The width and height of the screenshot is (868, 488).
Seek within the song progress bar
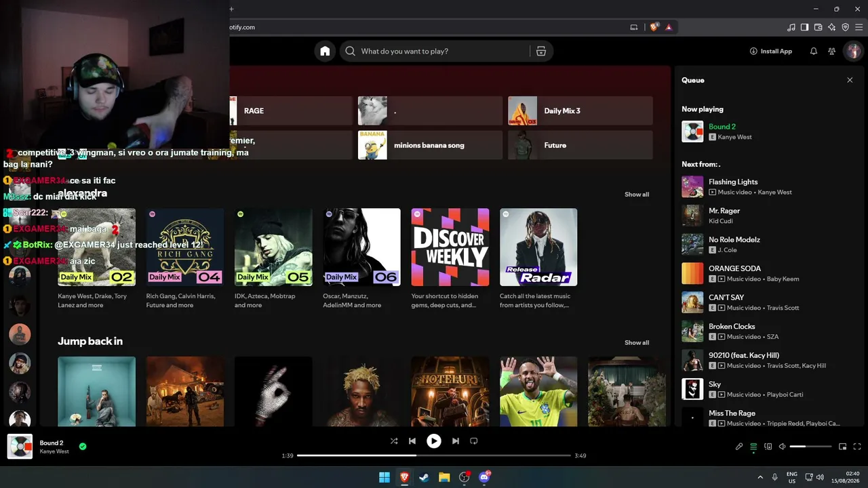point(434,455)
